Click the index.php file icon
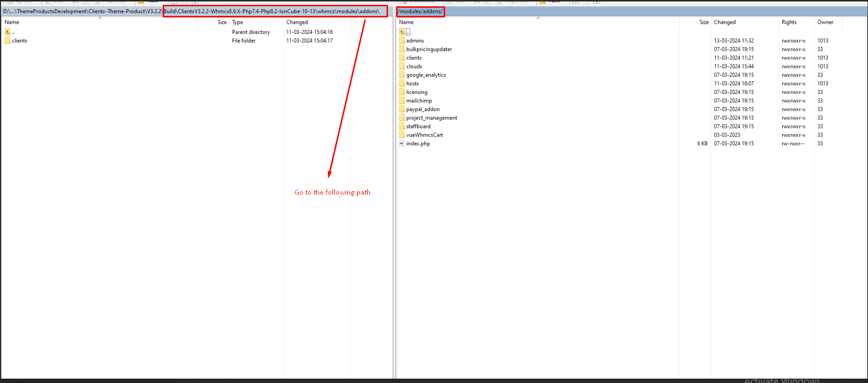 click(402, 143)
